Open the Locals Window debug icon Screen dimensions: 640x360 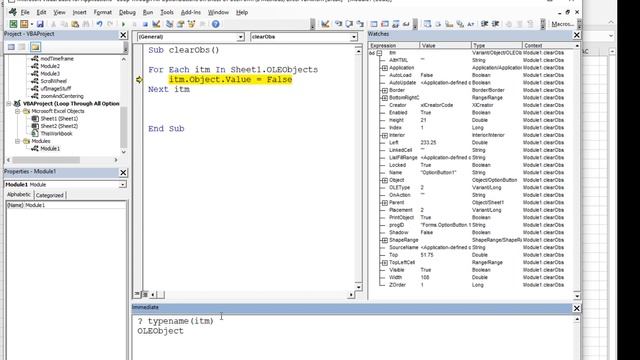(x=373, y=24)
